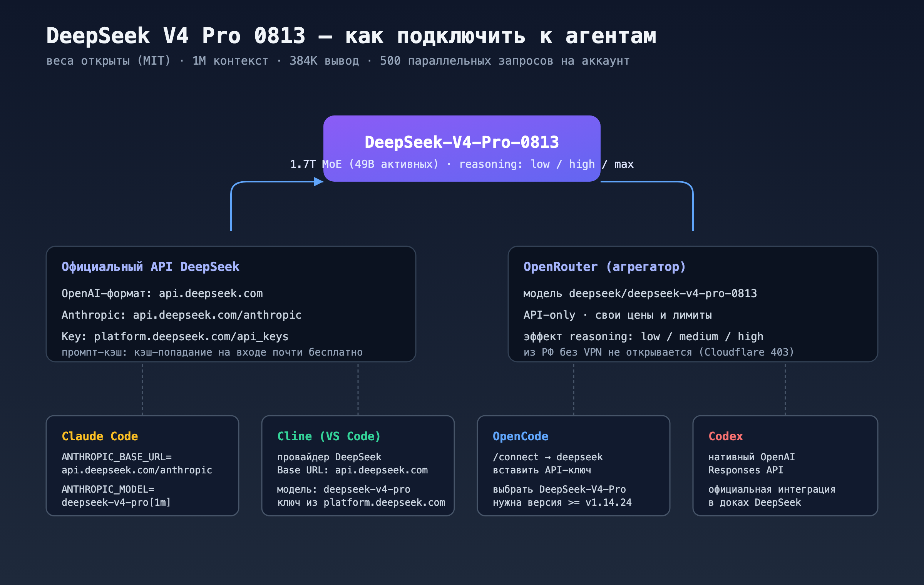This screenshot has height=585, width=924.
Task: Click the blue 'OpenCode' card heading
Action: [521, 436]
